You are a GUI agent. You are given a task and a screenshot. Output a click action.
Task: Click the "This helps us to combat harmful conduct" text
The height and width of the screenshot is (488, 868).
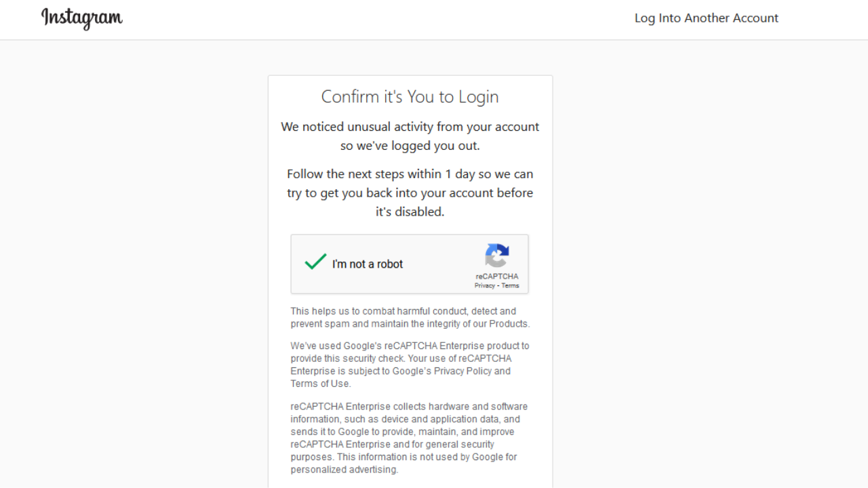410,317
